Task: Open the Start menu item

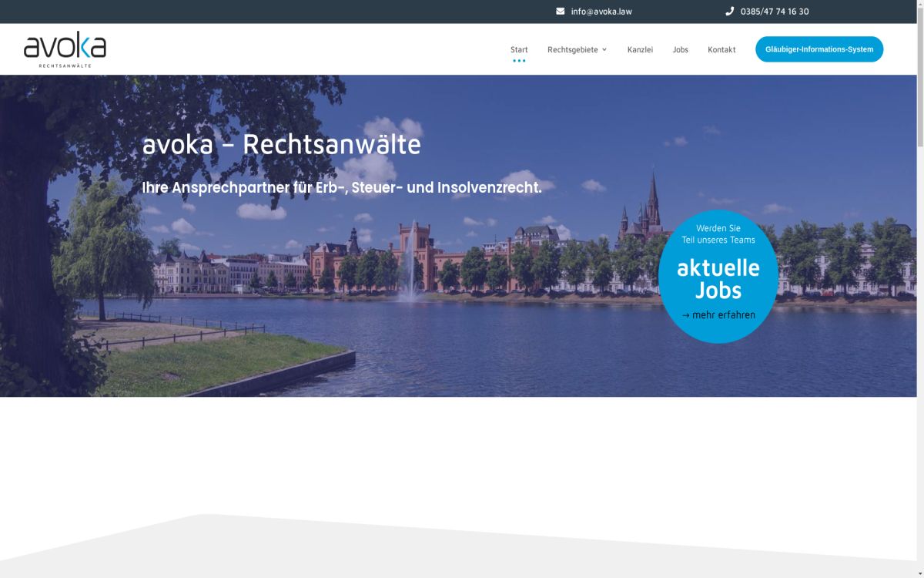Action: tap(518, 49)
